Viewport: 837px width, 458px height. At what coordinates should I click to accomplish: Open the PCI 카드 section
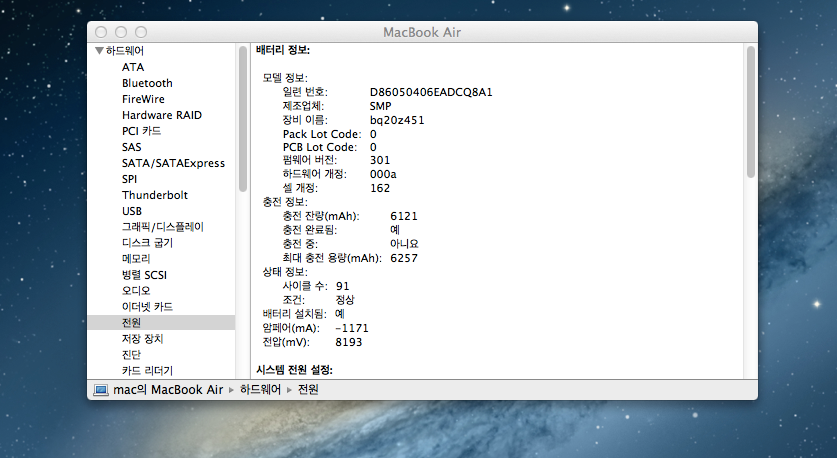coord(141,131)
